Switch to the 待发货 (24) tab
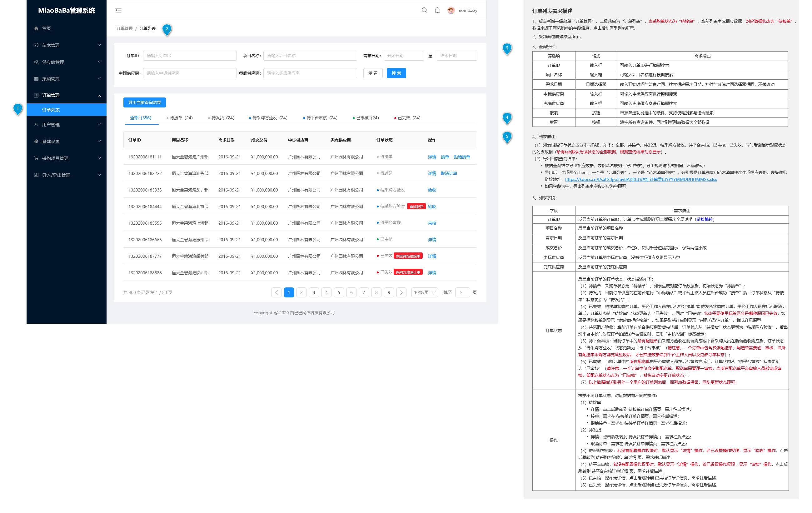812x513 pixels. [x=221, y=118]
